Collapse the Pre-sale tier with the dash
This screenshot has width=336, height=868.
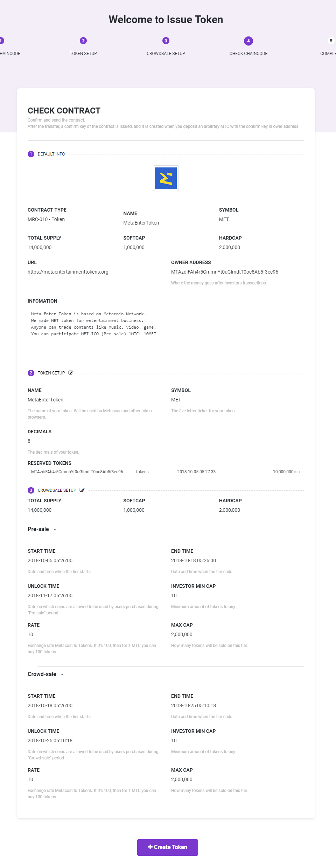click(x=55, y=529)
